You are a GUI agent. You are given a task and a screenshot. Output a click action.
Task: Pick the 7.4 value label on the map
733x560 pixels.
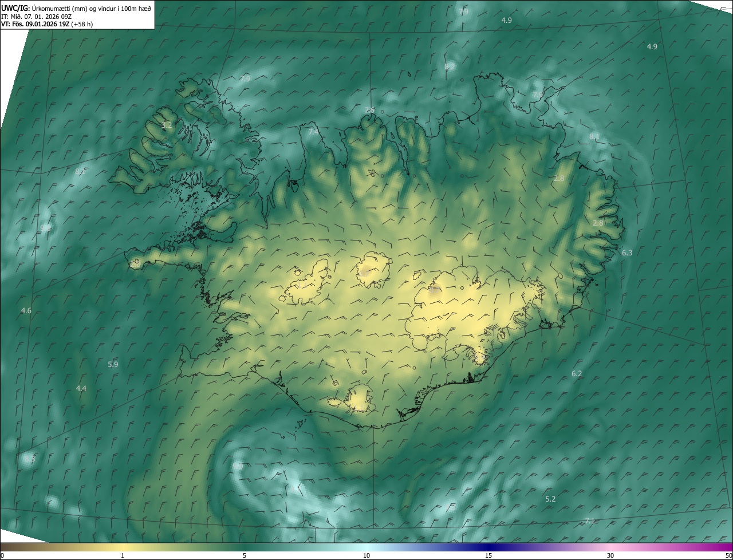[313, 132]
